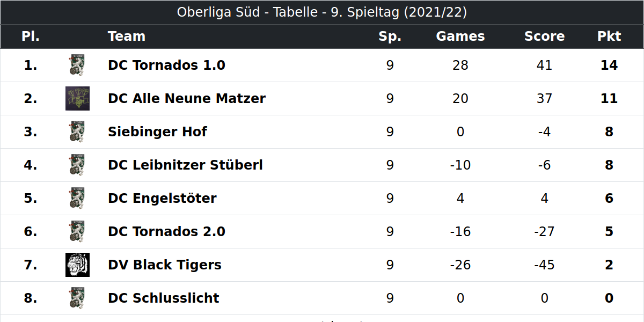This screenshot has width=644, height=322.
Task: Click the Pkt column header
Action: [609, 36]
